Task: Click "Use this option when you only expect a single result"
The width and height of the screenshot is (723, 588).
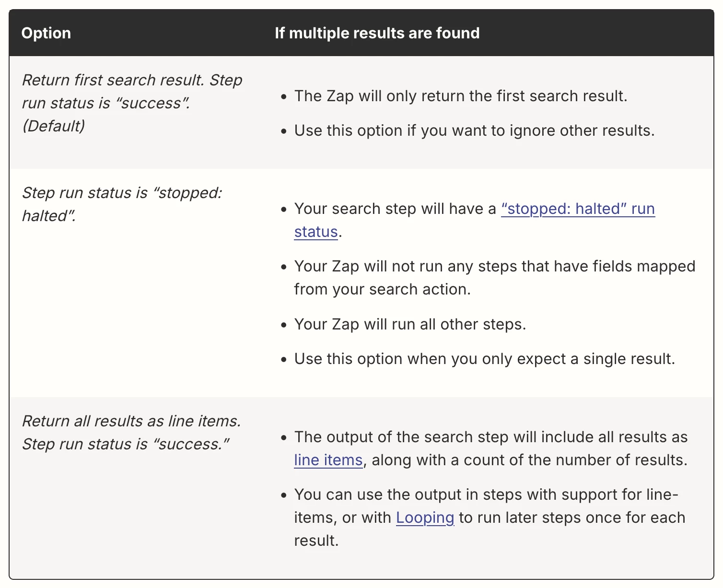Action: tap(484, 359)
